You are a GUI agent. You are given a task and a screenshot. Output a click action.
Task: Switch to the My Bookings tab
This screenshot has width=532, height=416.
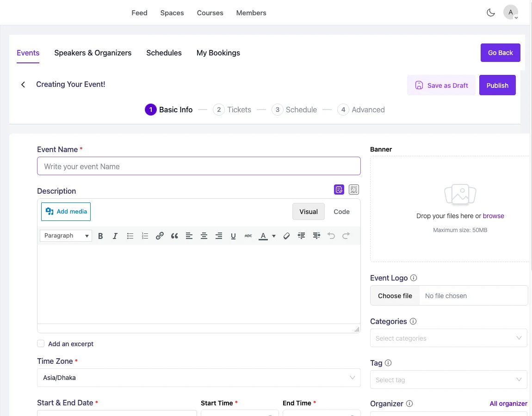point(218,53)
